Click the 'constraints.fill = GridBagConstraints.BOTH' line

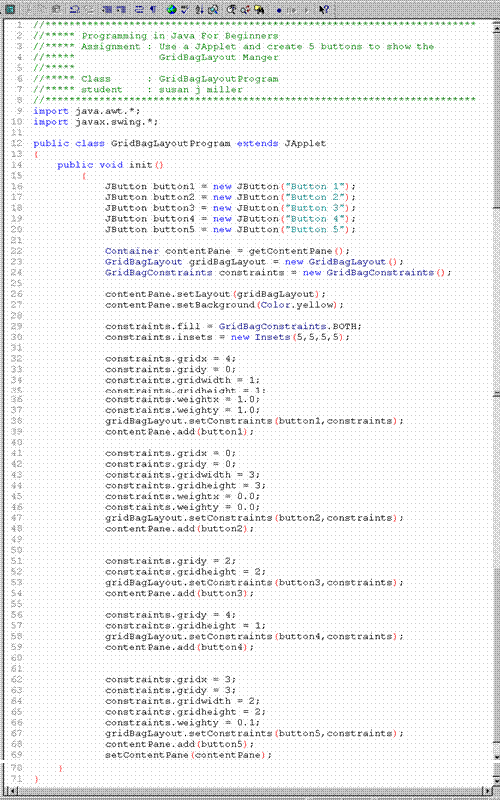pyautogui.click(x=233, y=327)
